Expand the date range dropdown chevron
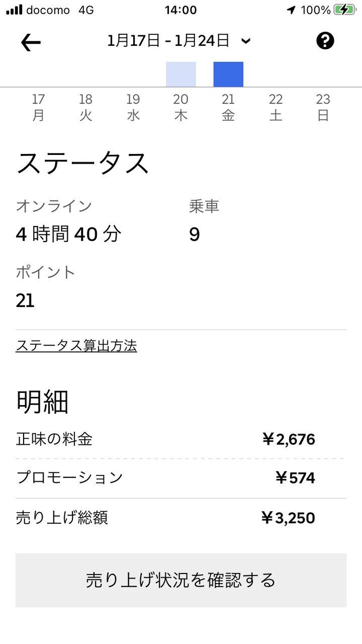The image size is (362, 644). pyautogui.click(x=245, y=41)
